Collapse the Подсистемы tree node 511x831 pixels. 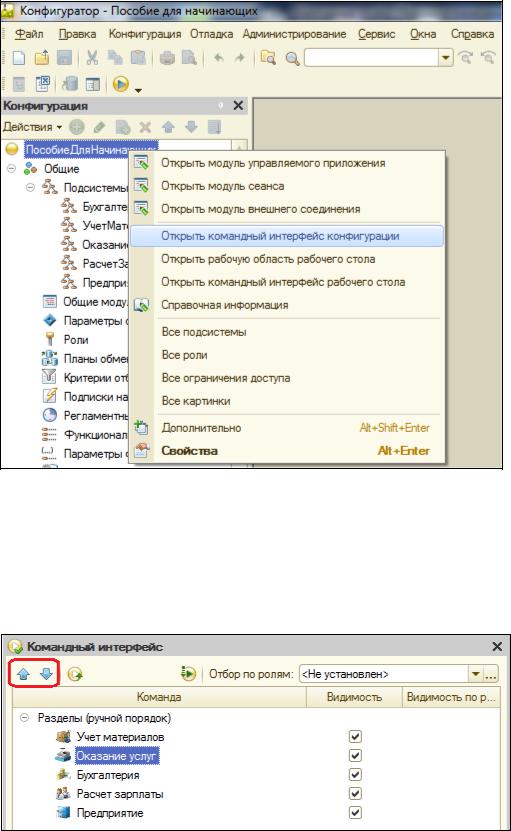(30, 188)
